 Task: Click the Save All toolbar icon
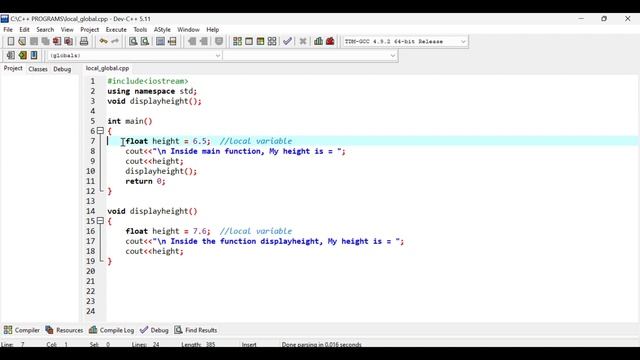45,41
